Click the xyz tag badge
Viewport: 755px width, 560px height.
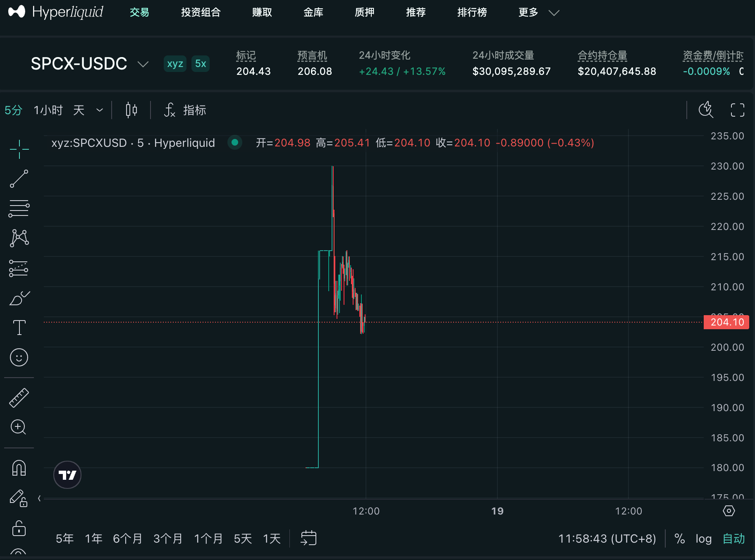click(x=175, y=64)
